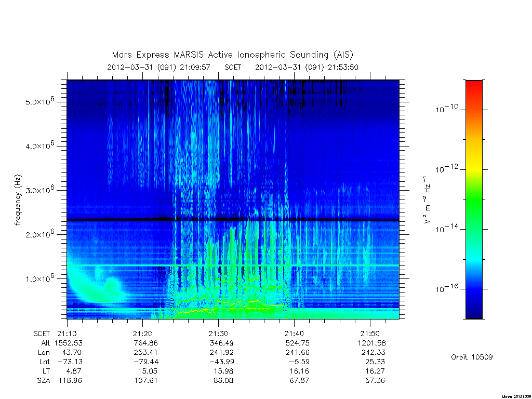
Task: Click longitude value 253.41
Action: tap(146, 353)
